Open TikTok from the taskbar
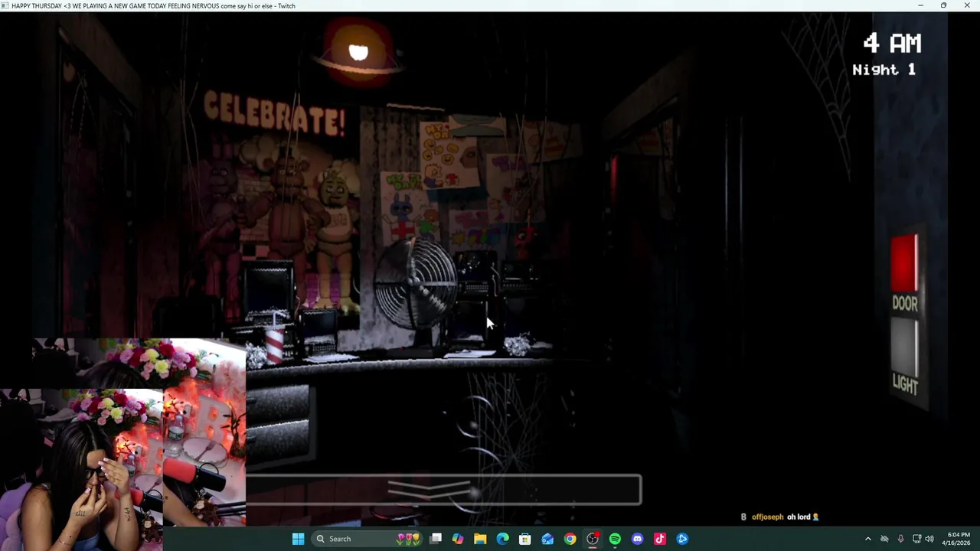 pyautogui.click(x=660, y=539)
